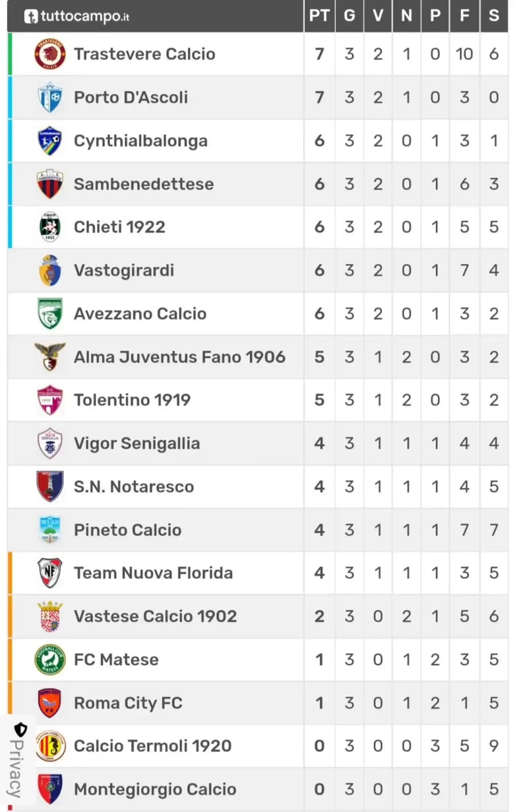Viewport: 515px width, 812px height.
Task: Select the V wins column header
Action: 378,16
